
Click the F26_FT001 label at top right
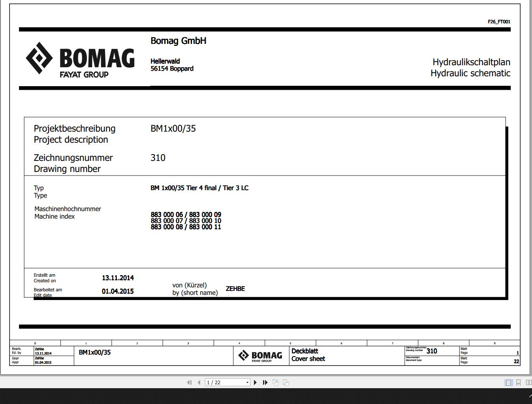click(499, 22)
